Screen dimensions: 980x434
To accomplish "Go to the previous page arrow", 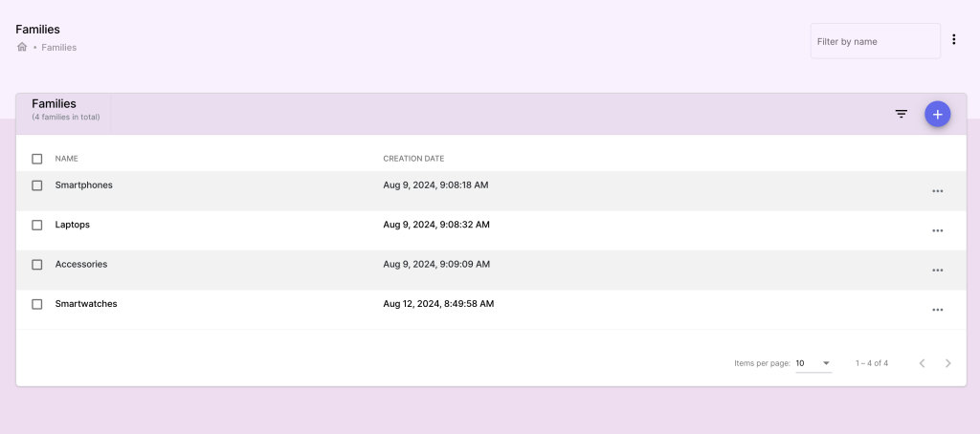I will pyautogui.click(x=922, y=363).
